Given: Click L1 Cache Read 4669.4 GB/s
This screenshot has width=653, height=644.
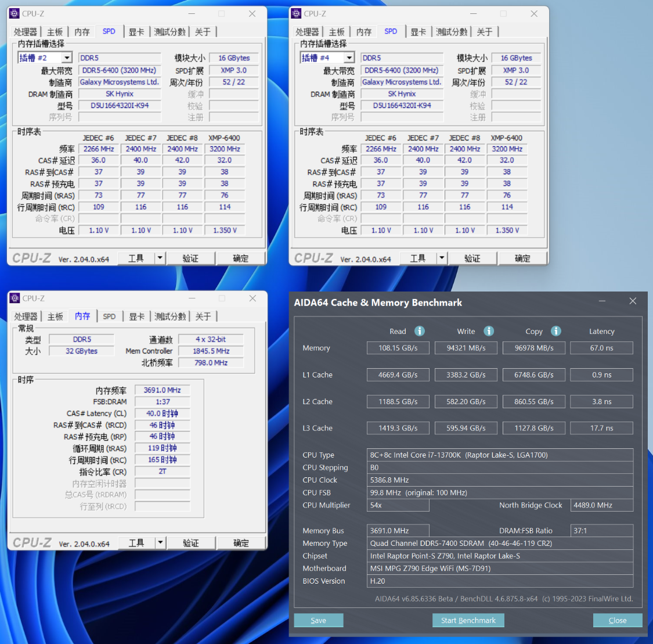Looking at the screenshot, I should (x=398, y=375).
